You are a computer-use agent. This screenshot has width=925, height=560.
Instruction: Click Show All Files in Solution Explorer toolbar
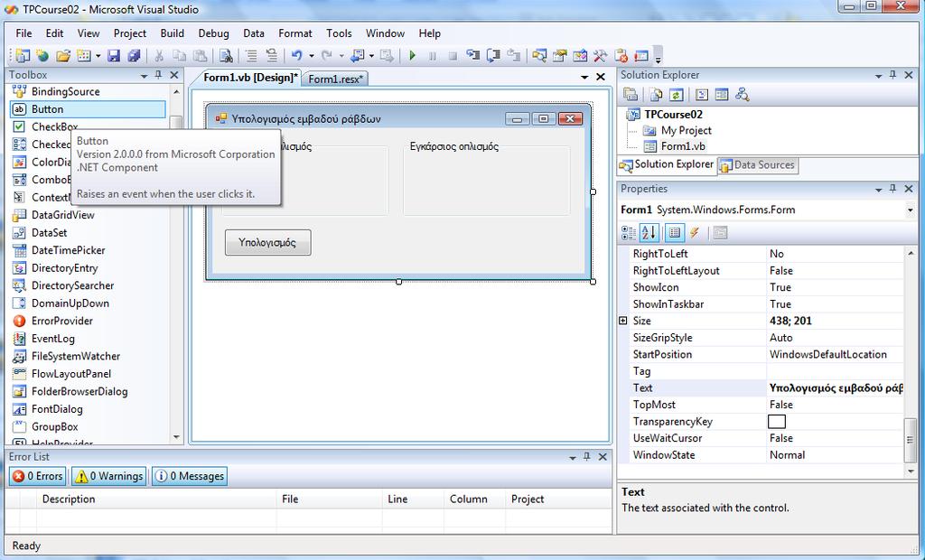coord(656,95)
